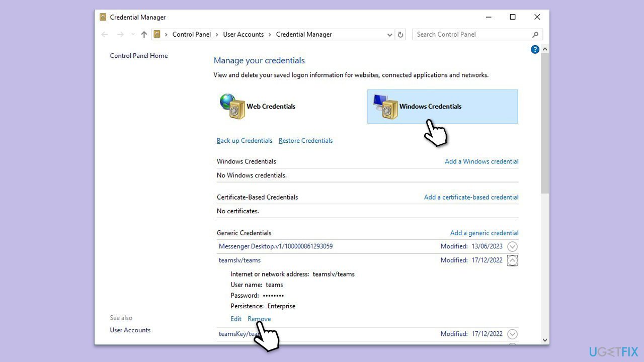Click the Back up Credentials link

tap(244, 141)
